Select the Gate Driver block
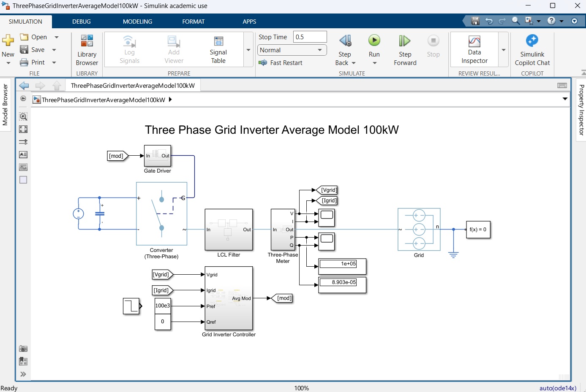This screenshot has width=586, height=392. 158,156
